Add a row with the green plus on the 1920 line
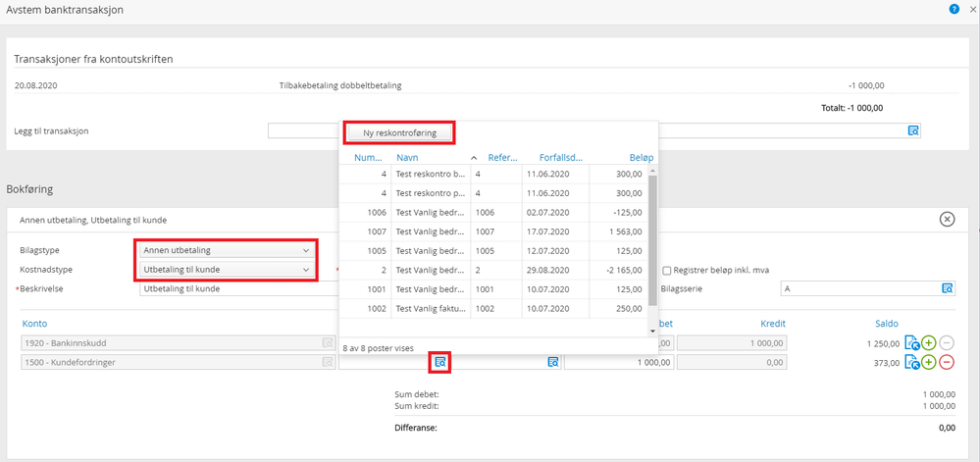Screen dimensions: 980x462 point(928,343)
